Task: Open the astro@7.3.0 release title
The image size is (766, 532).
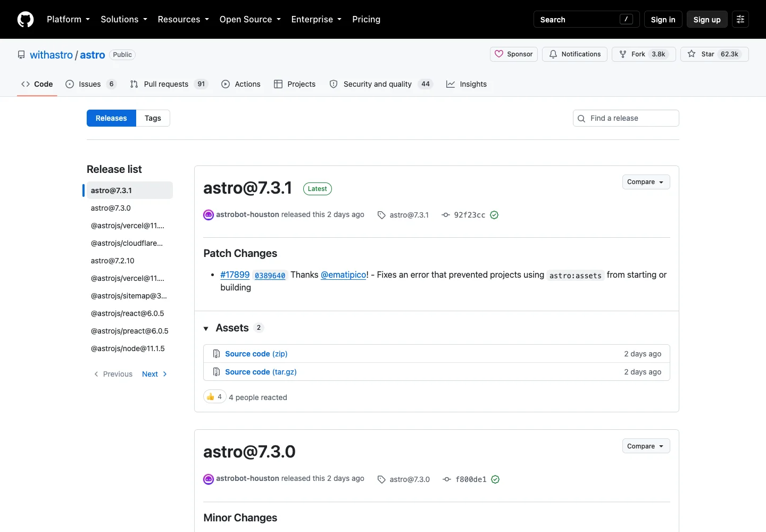Action: click(249, 452)
